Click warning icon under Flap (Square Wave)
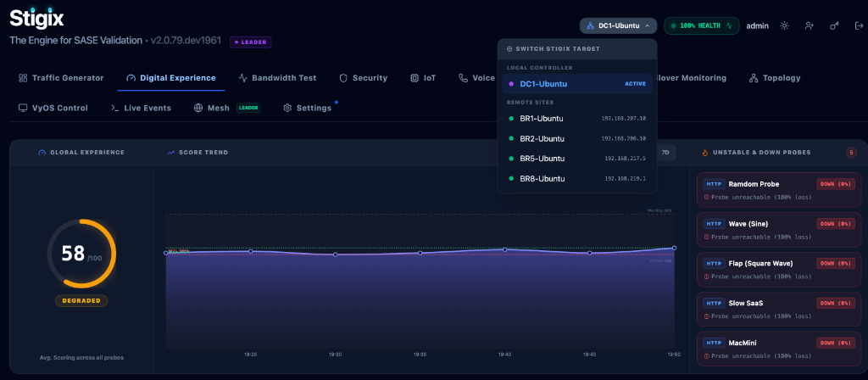The image size is (868, 380). 706,277
